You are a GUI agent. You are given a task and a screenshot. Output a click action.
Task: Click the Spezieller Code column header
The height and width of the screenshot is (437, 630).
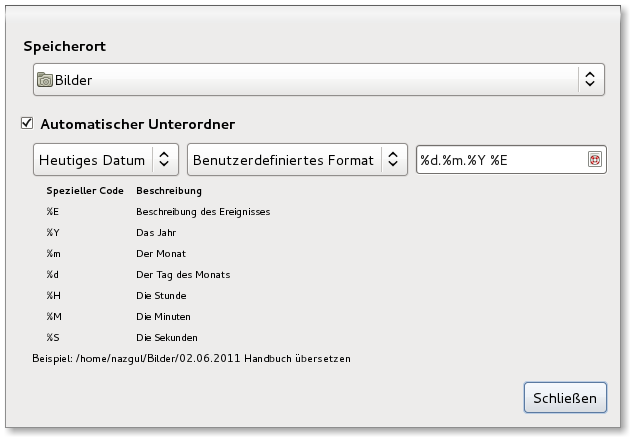pyautogui.click(x=85, y=190)
